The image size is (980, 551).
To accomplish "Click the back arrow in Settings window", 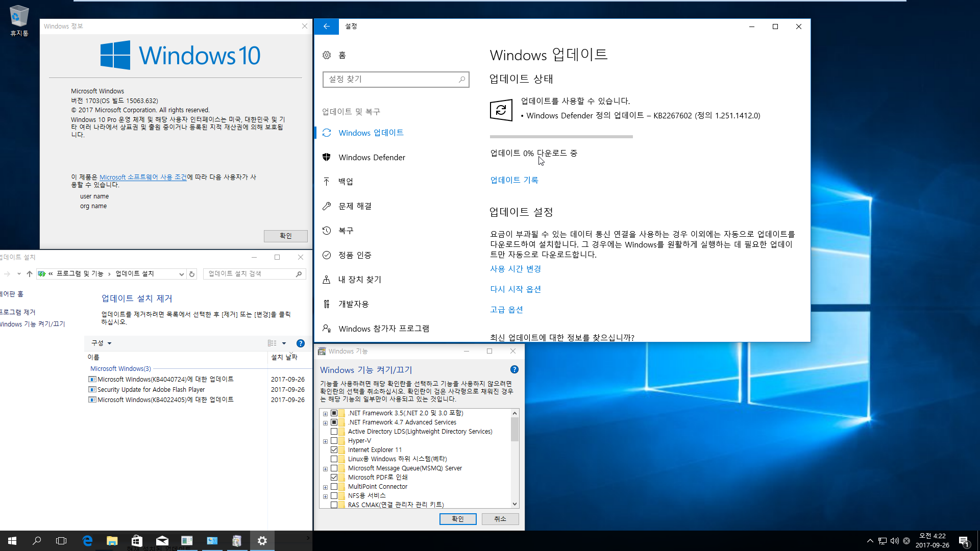I will (327, 27).
